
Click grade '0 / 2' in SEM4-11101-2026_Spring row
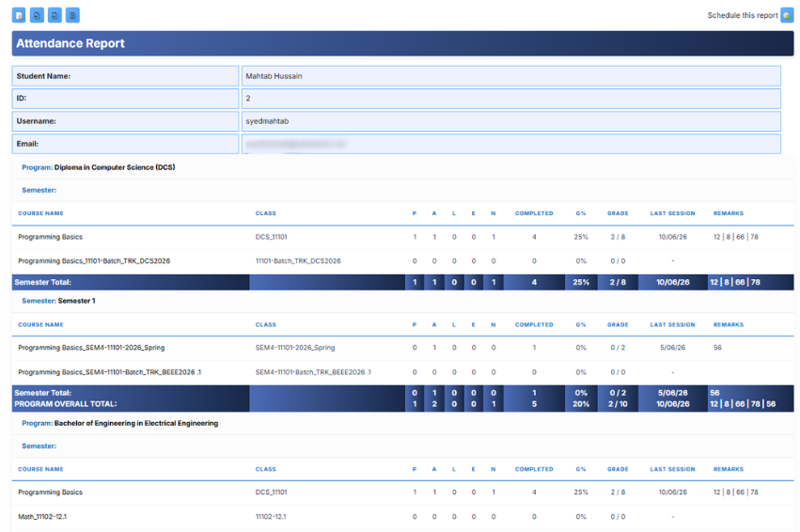(618, 348)
